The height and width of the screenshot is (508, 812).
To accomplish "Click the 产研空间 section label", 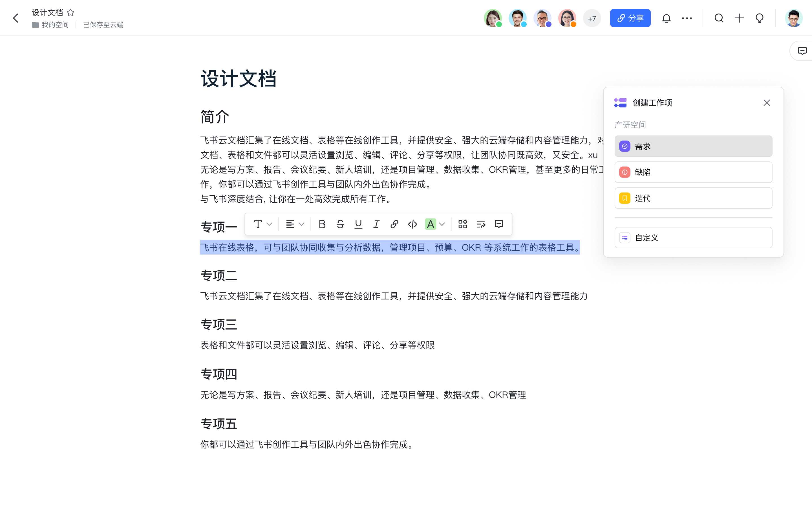I will click(630, 125).
